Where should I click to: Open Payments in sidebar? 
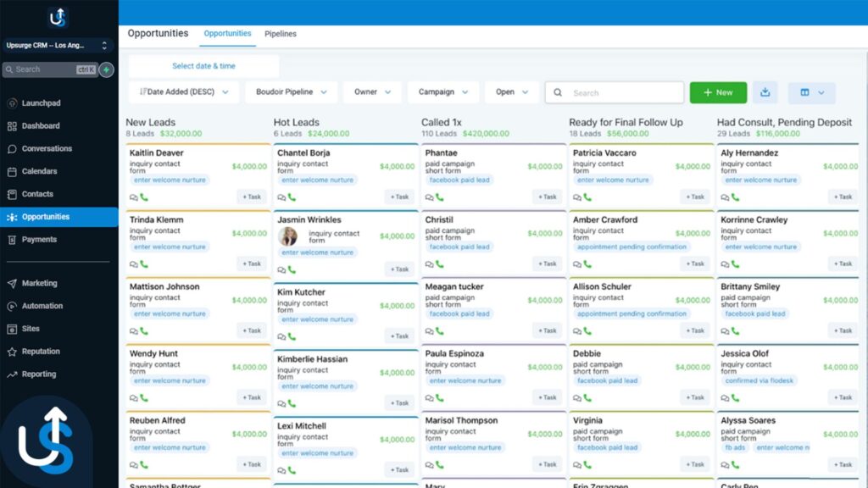[x=39, y=239]
